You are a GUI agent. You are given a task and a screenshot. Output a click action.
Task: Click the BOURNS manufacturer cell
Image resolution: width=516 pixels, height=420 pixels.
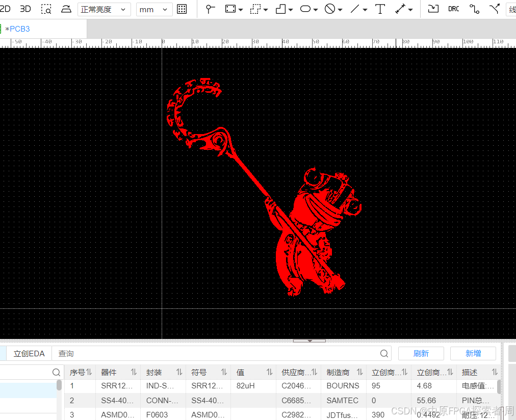[343, 386]
